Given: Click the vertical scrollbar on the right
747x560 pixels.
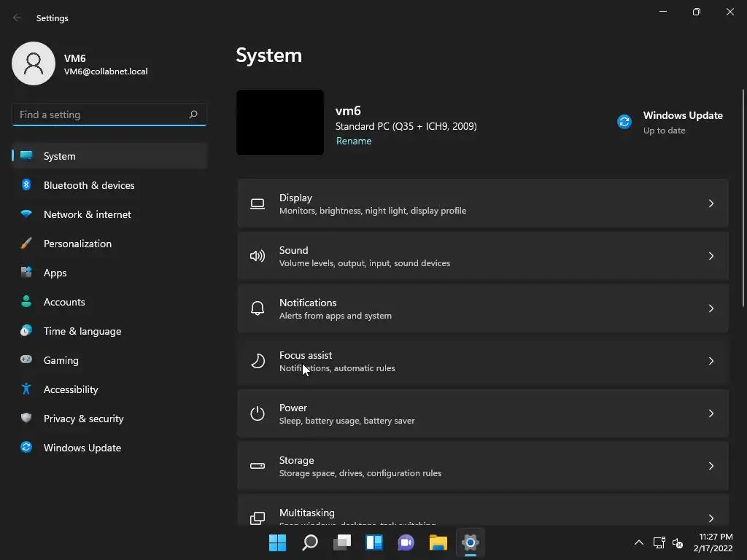Looking at the screenshot, I should (743, 198).
